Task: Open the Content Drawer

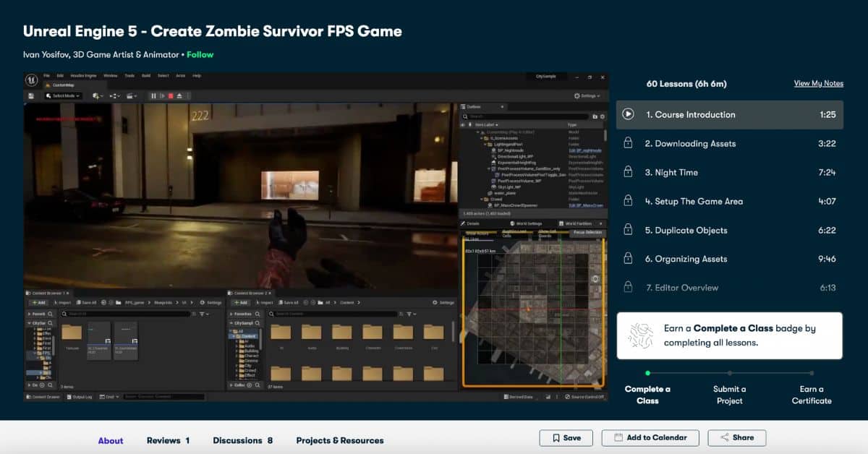Action: click(x=43, y=396)
